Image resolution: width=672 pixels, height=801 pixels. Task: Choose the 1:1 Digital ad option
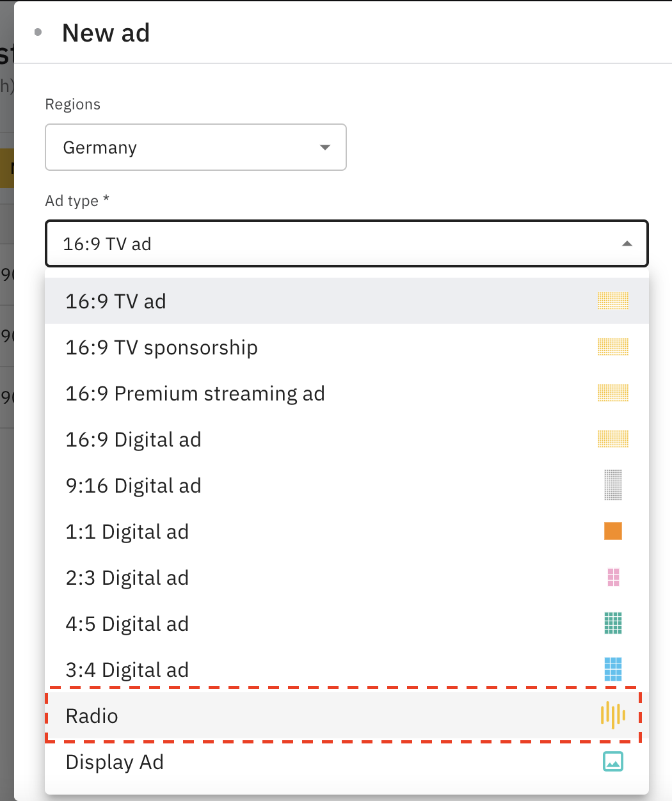click(127, 532)
